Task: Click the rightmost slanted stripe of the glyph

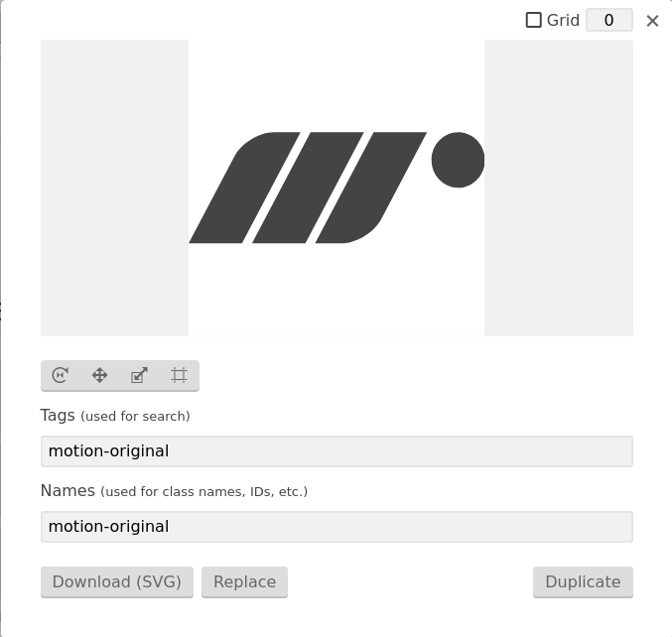Action: [x=371, y=188]
